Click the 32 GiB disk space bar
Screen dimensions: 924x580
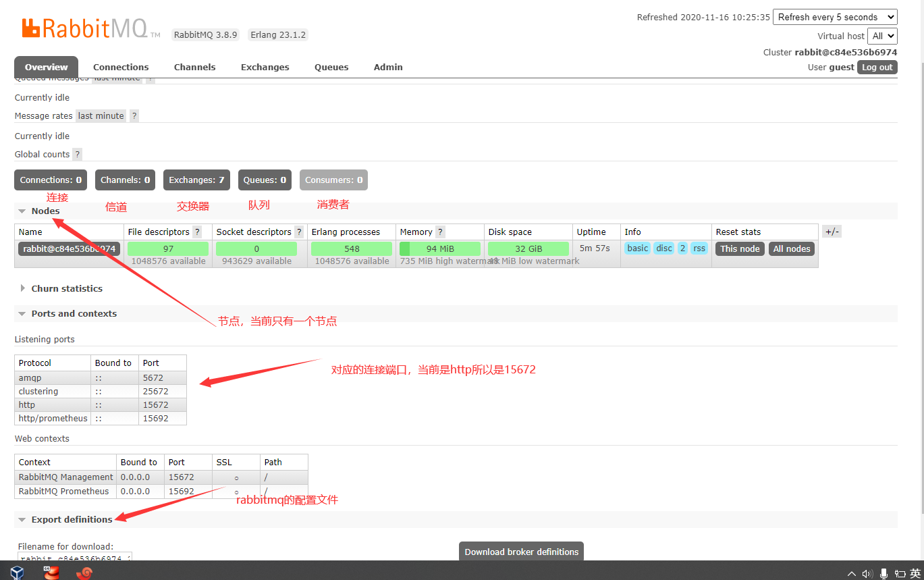coord(528,248)
